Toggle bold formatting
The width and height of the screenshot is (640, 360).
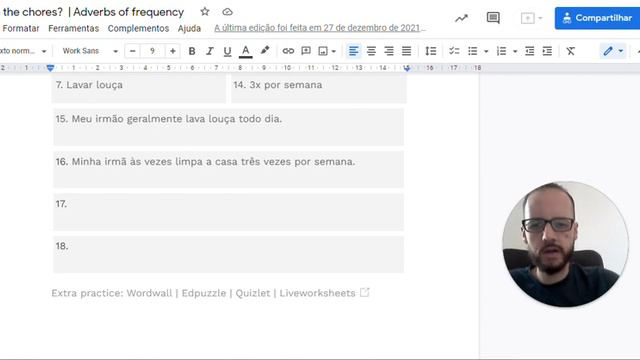point(192,51)
